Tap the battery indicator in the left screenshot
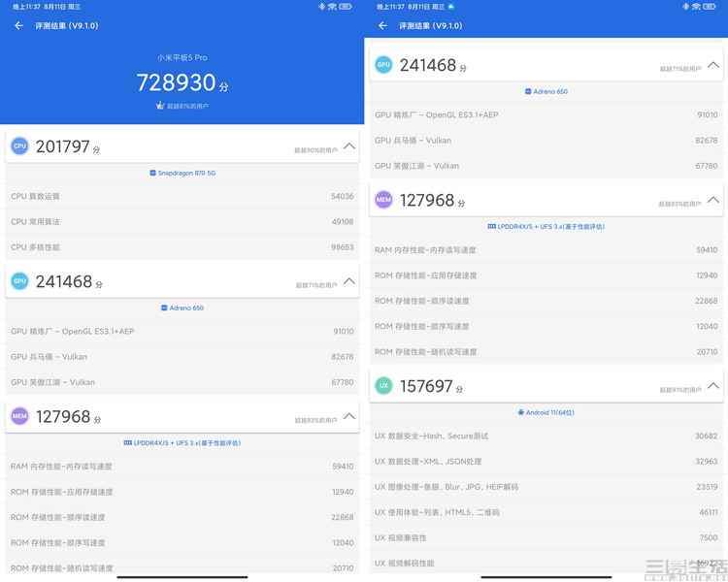 pos(346,7)
